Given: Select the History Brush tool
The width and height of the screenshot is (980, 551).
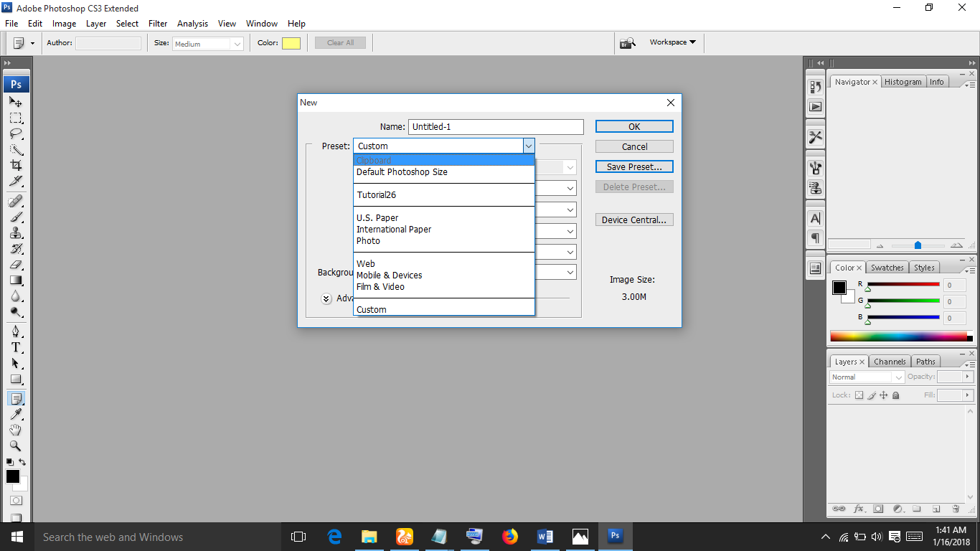Looking at the screenshot, I should 16,248.
